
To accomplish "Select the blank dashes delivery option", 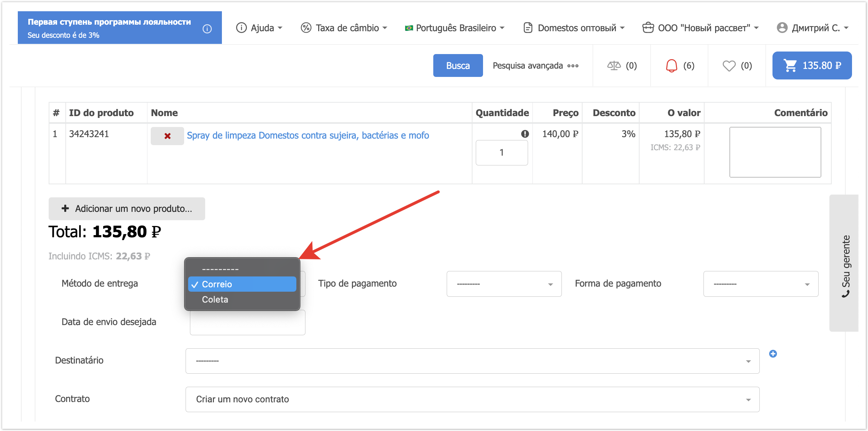I will pyautogui.click(x=220, y=269).
